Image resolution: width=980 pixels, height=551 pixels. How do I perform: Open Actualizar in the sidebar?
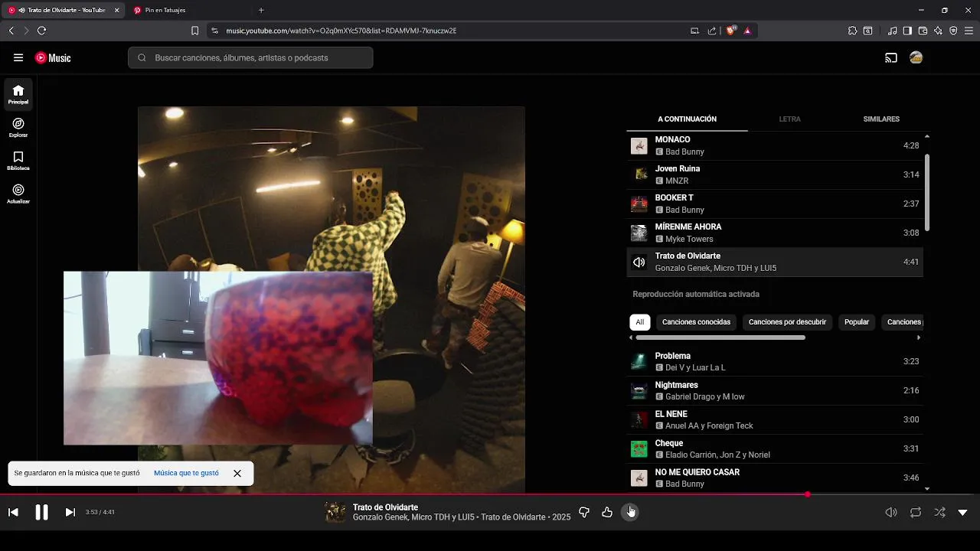coord(18,194)
